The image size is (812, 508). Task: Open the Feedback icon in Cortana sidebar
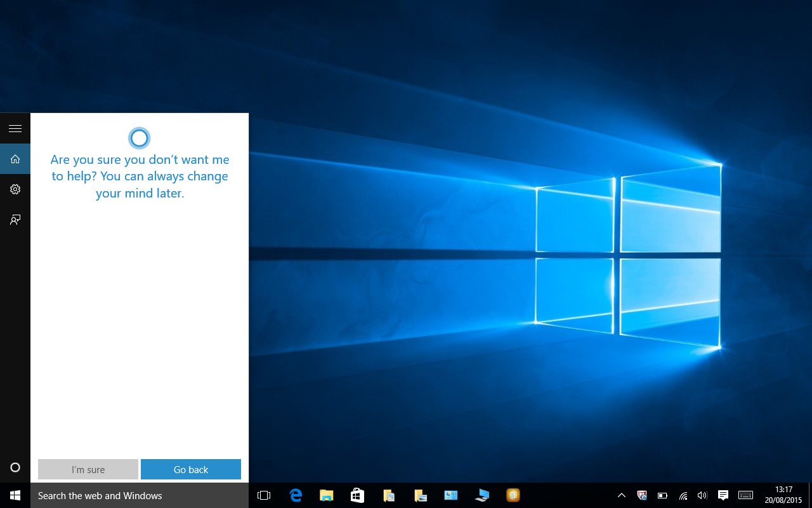(15, 219)
